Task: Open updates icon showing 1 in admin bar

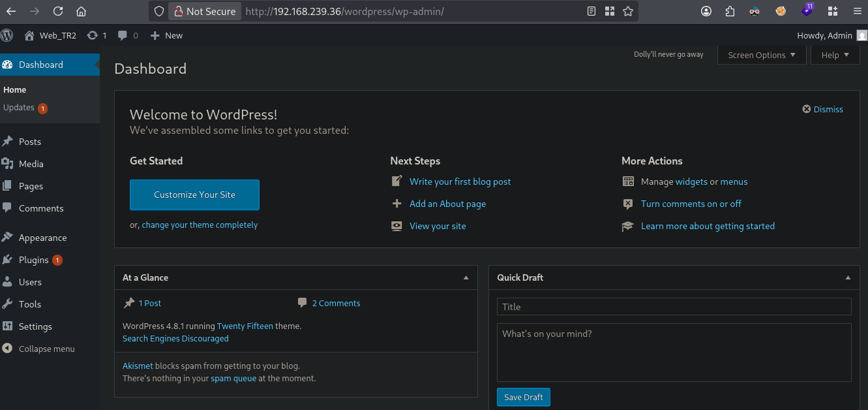Action: (97, 35)
